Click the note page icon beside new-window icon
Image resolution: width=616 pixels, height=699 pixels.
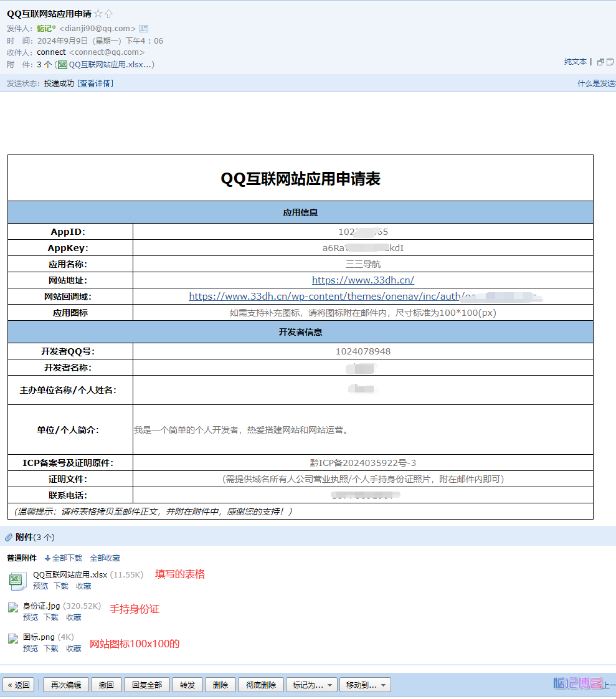pyautogui.click(x=610, y=62)
